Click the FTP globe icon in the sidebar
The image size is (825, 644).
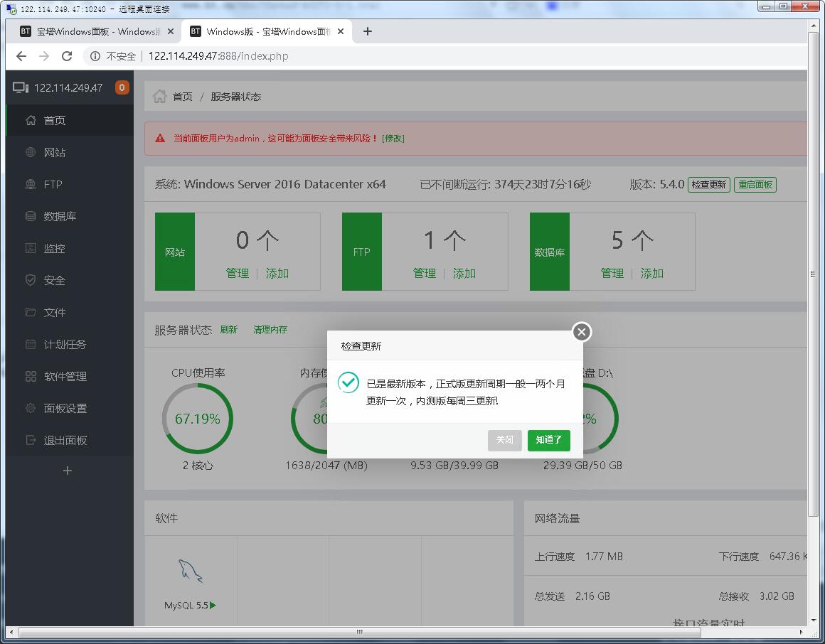(x=31, y=185)
